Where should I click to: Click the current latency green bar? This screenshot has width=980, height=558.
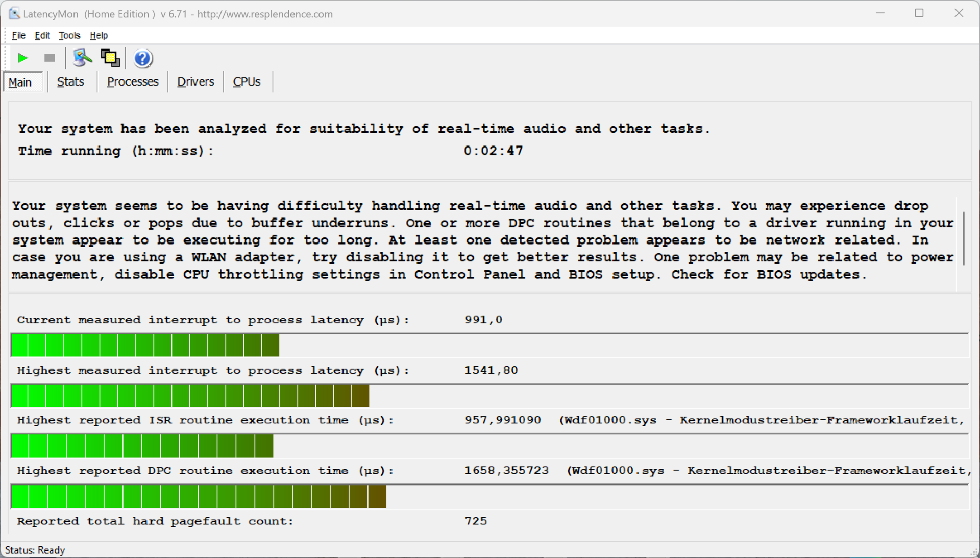145,346
